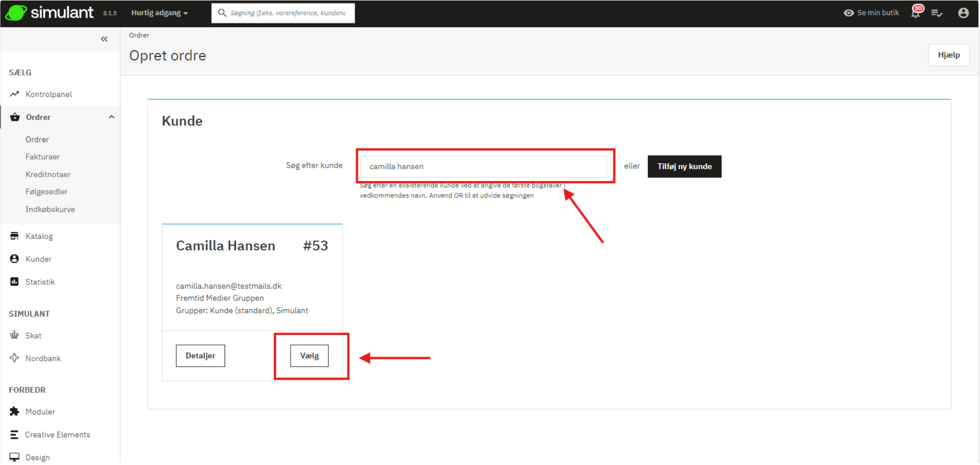Open the user account profile icon
Screen dimensions: 980x465
click(963, 13)
